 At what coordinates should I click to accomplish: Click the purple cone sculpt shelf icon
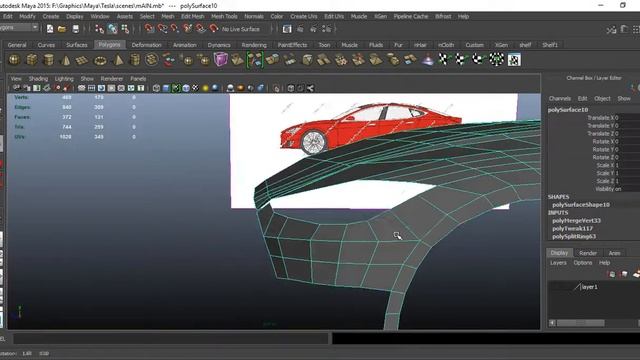(x=428, y=60)
